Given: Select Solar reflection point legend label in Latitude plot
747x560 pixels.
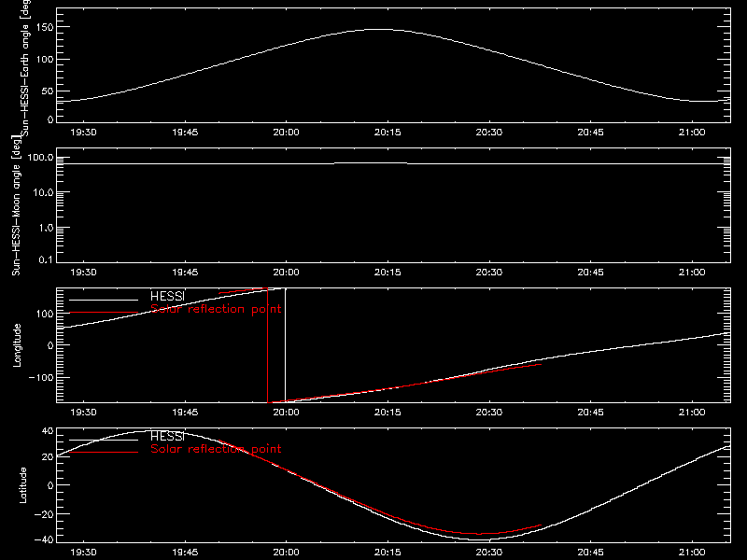Looking at the screenshot, I should tap(216, 449).
